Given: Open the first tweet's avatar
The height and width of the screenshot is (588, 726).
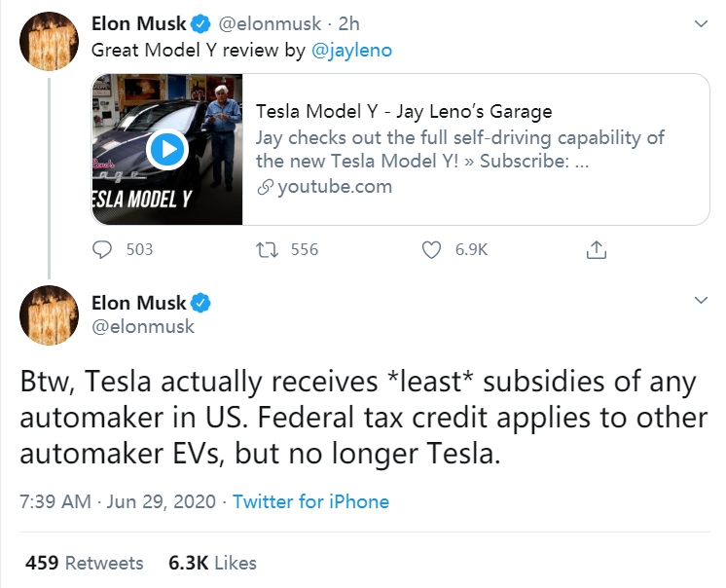Looking at the screenshot, I should click(49, 42).
